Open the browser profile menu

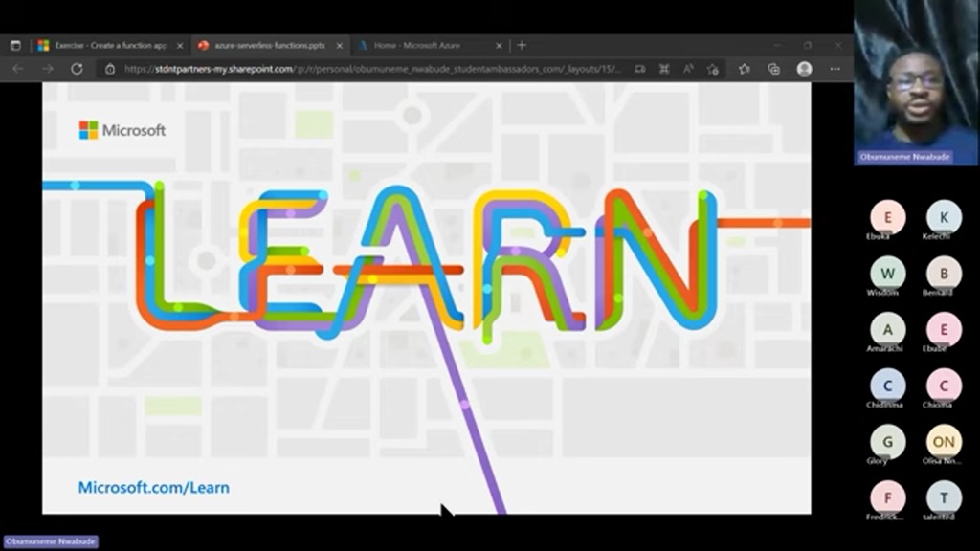(804, 69)
